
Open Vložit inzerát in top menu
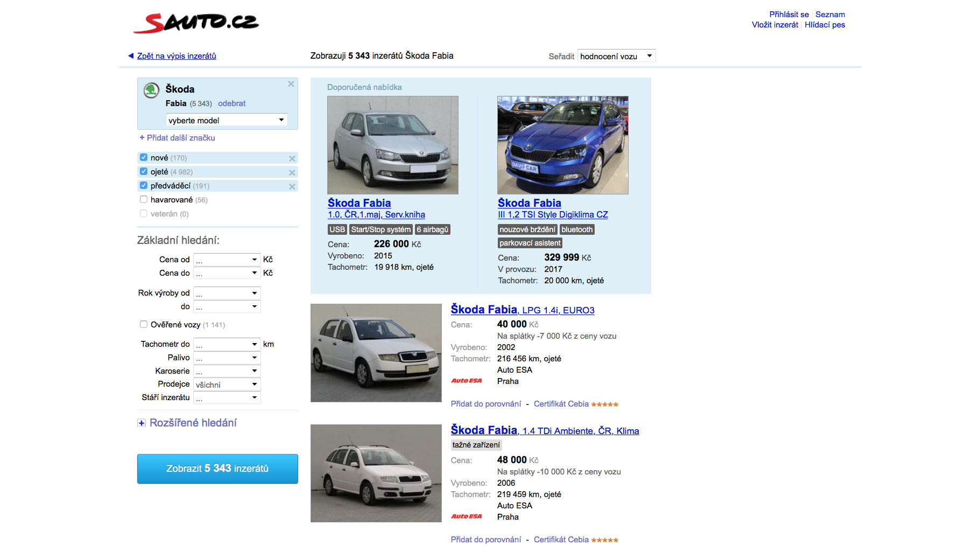coord(774,25)
